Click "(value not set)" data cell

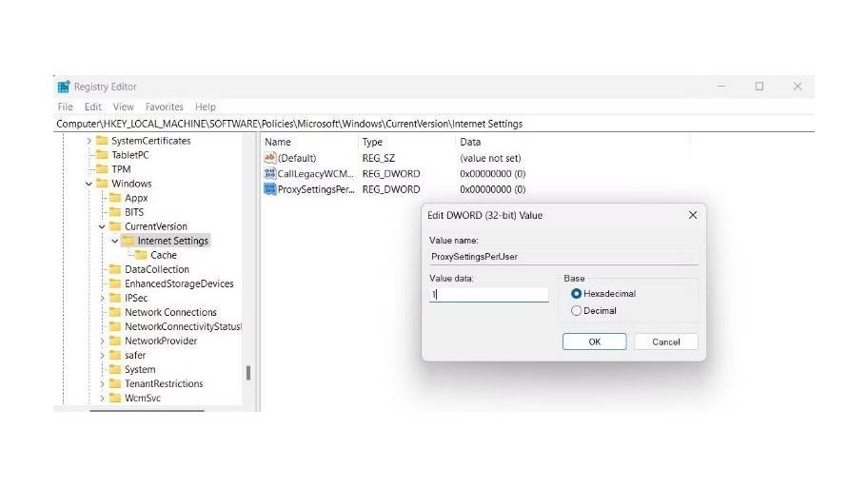click(x=490, y=158)
